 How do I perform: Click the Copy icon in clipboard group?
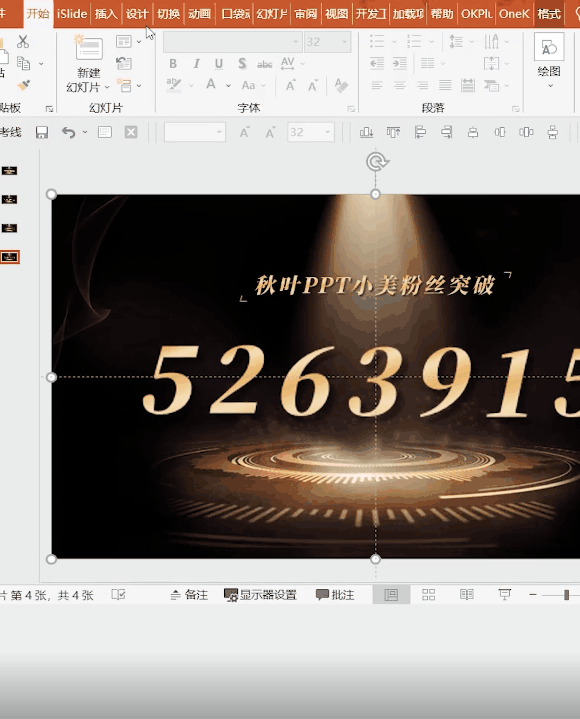[x=23, y=63]
